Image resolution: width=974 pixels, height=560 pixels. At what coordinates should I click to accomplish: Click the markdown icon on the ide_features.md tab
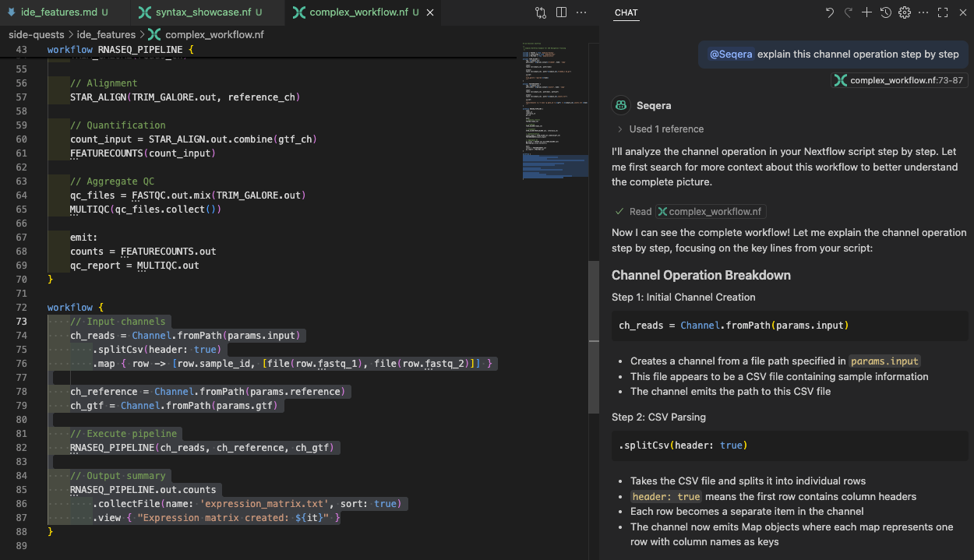tap(11, 12)
